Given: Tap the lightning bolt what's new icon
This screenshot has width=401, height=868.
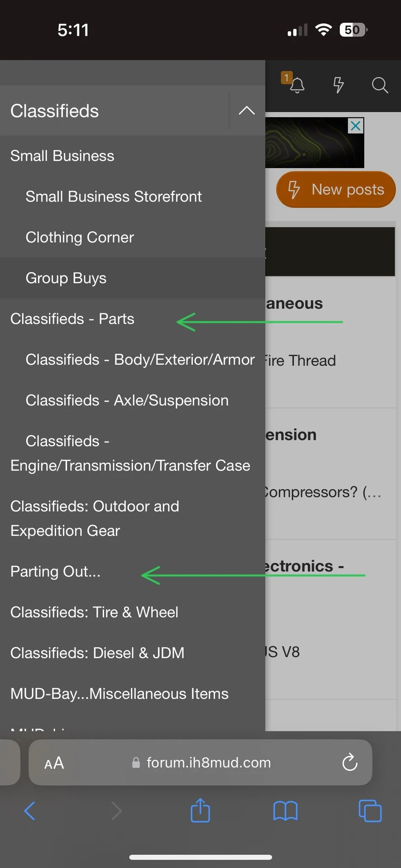Looking at the screenshot, I should pyautogui.click(x=338, y=85).
